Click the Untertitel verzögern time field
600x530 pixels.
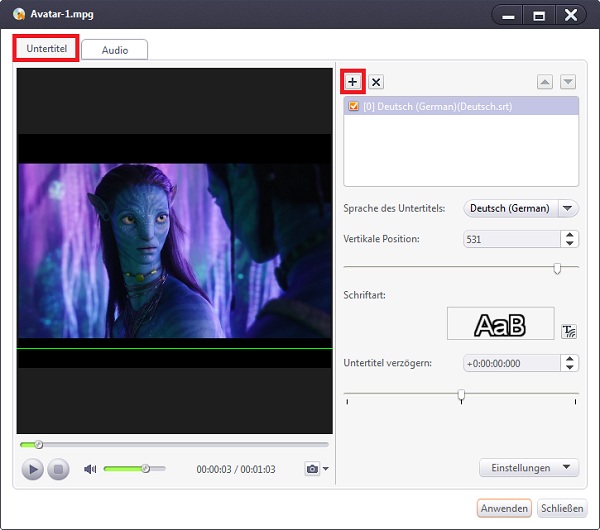[x=512, y=363]
